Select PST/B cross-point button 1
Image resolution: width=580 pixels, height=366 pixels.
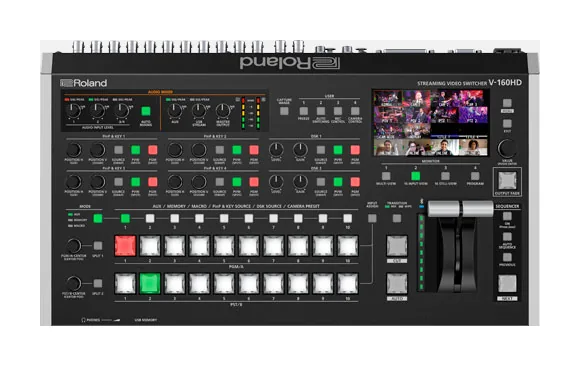(x=125, y=283)
